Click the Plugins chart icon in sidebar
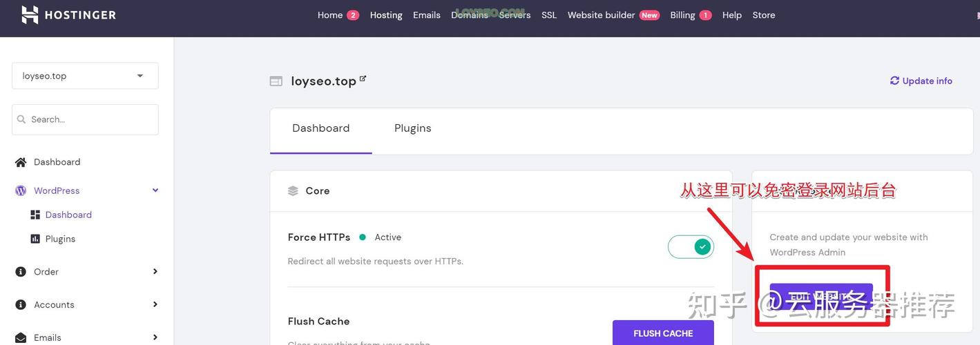The height and width of the screenshot is (345, 980). (35, 239)
